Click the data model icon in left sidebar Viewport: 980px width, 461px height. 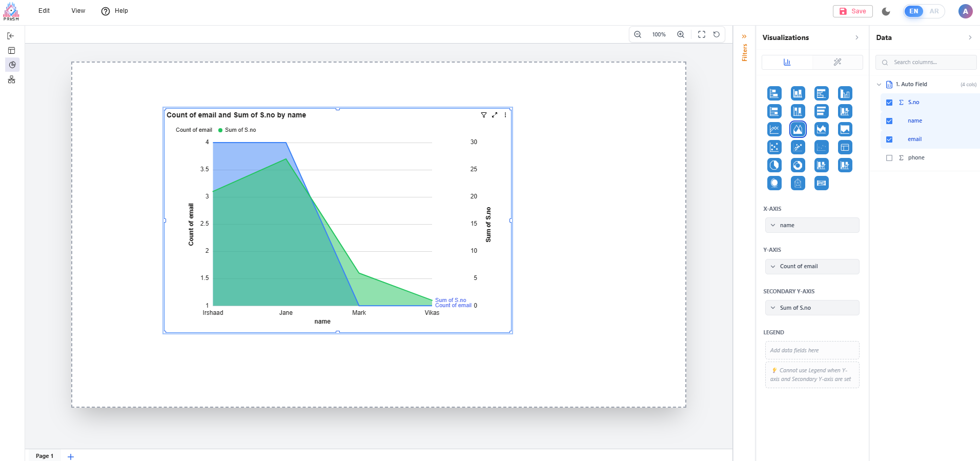coord(11,79)
